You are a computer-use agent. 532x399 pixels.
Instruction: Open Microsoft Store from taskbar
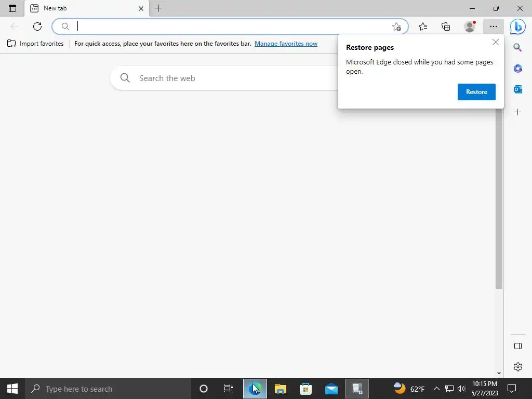[x=305, y=389]
